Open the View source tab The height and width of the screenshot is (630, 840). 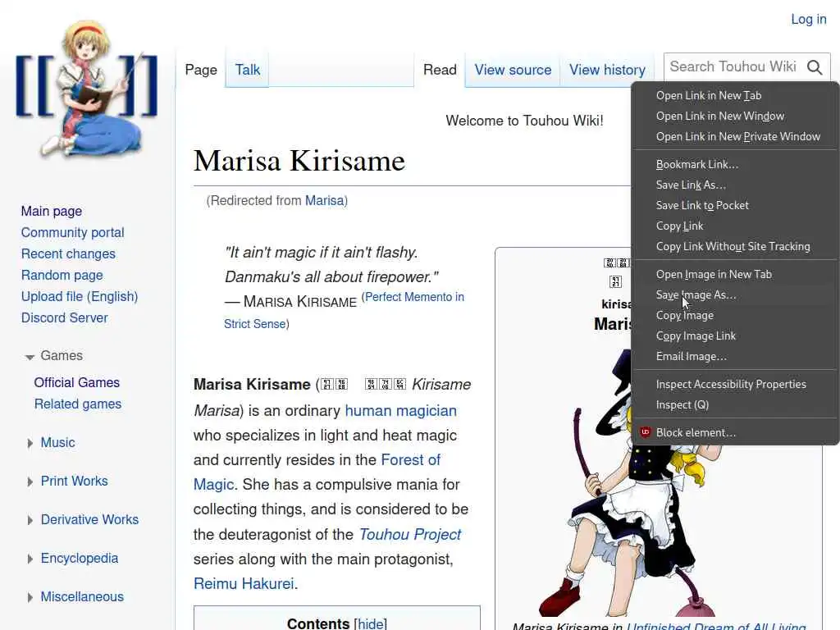pos(513,70)
